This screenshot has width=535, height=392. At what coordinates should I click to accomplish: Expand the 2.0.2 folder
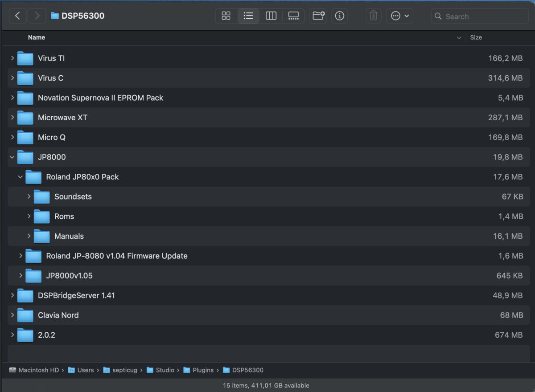(x=12, y=335)
